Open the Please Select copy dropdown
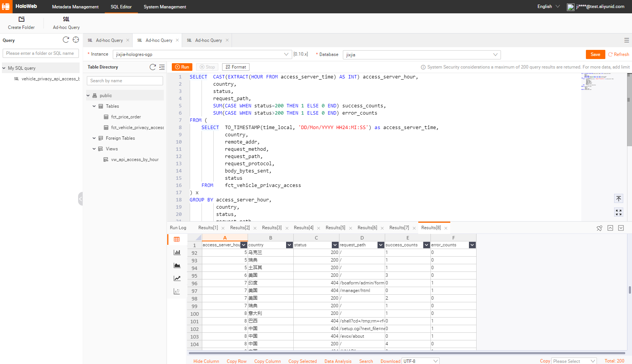 click(x=574, y=361)
